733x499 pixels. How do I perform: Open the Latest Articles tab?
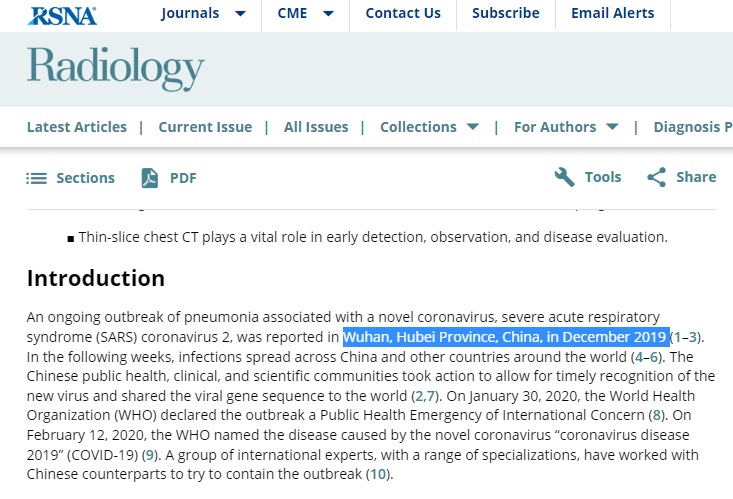[77, 127]
